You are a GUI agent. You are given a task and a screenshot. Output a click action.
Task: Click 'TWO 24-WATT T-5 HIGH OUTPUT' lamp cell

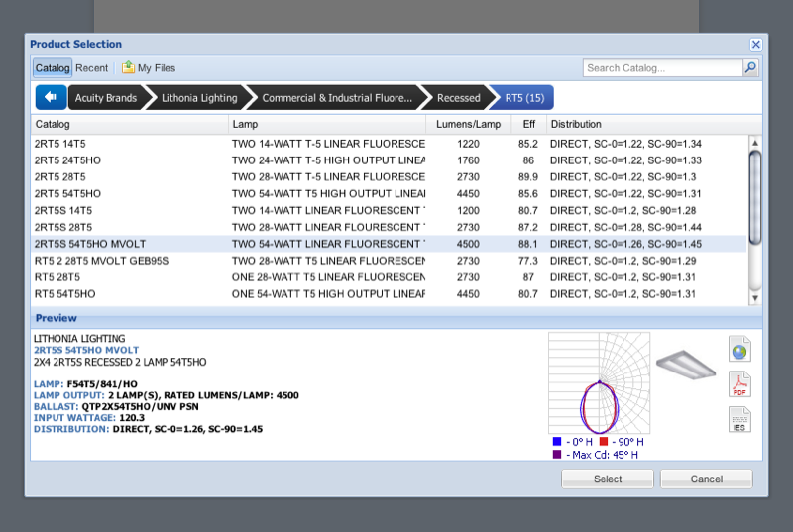[328, 160]
